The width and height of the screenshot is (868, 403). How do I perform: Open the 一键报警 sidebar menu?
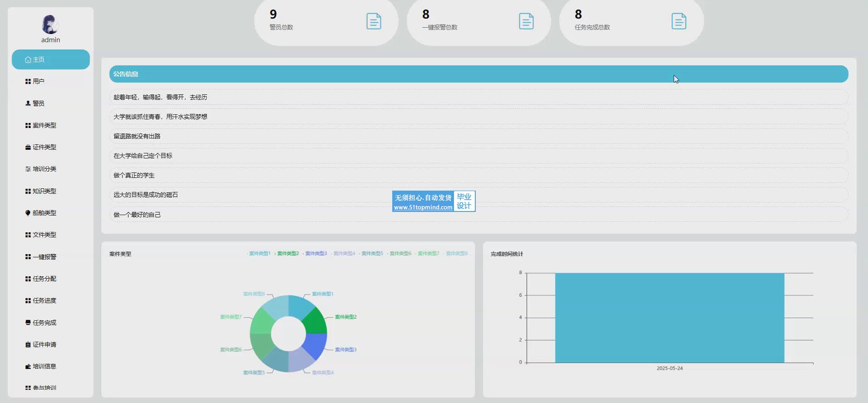(x=44, y=257)
